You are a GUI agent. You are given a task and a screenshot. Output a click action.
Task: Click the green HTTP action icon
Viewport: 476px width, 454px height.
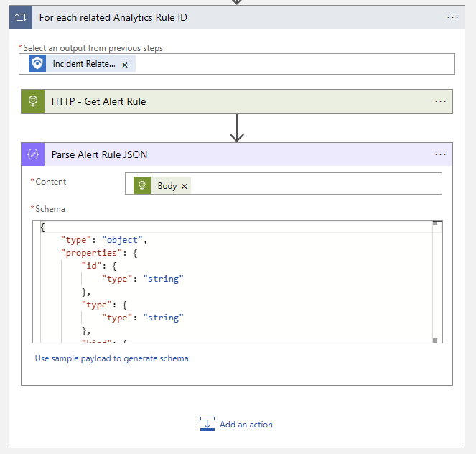(x=33, y=101)
